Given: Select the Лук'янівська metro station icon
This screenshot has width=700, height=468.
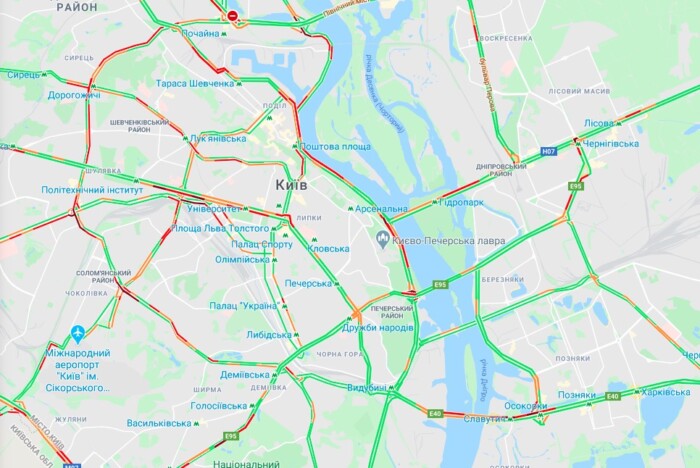Looking at the screenshot, I should pyautogui.click(x=185, y=139).
